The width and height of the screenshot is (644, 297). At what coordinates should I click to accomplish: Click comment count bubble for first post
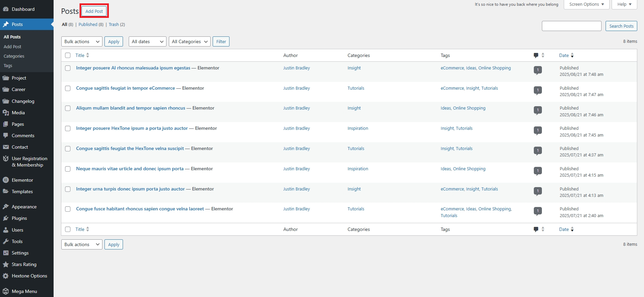pos(538,70)
